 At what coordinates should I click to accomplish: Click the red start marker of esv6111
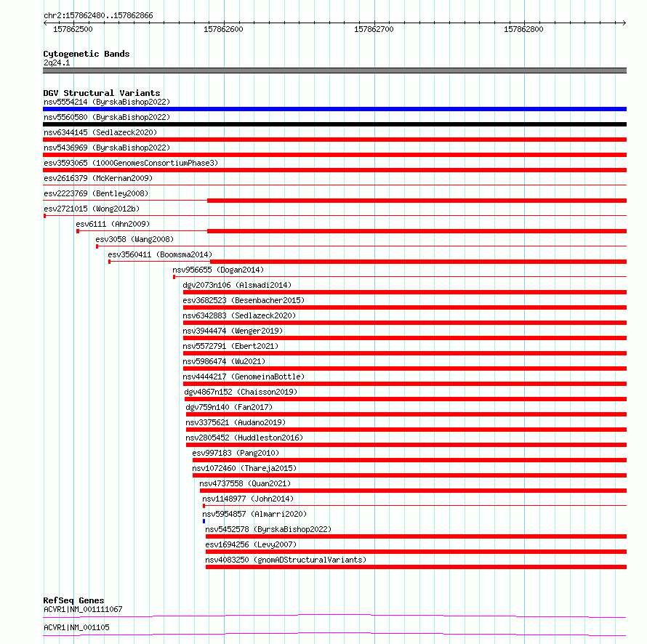click(x=78, y=231)
